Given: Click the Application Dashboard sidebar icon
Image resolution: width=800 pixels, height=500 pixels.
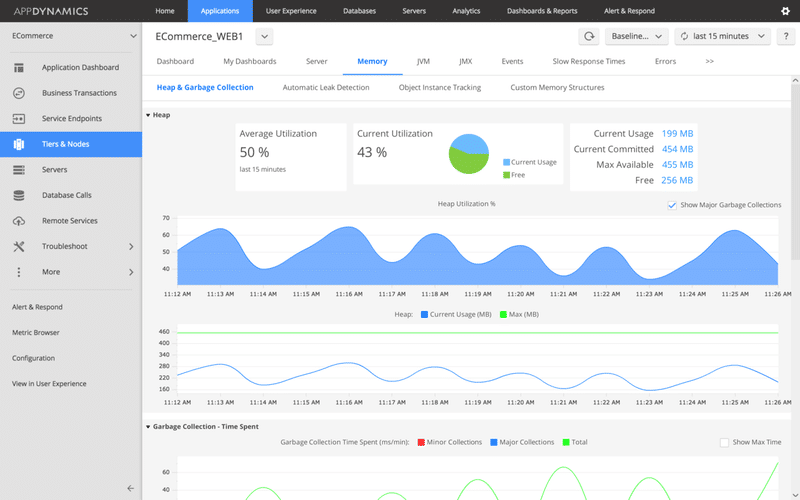Looking at the screenshot, I should click(x=19, y=68).
